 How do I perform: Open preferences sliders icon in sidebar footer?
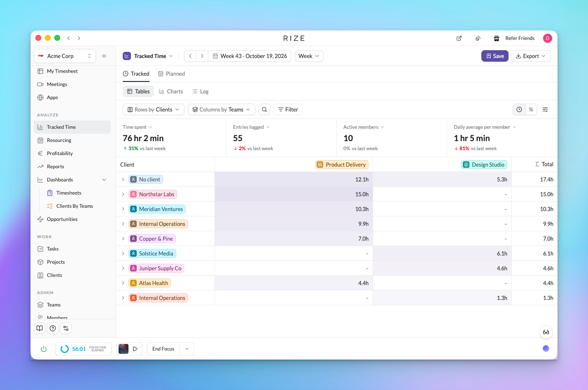[x=66, y=328]
